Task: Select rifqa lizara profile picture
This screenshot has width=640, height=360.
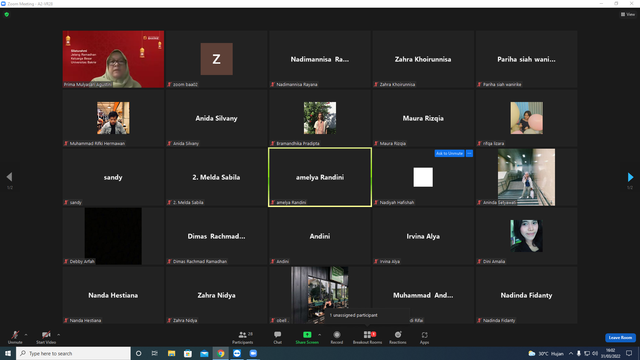Action: click(x=527, y=118)
